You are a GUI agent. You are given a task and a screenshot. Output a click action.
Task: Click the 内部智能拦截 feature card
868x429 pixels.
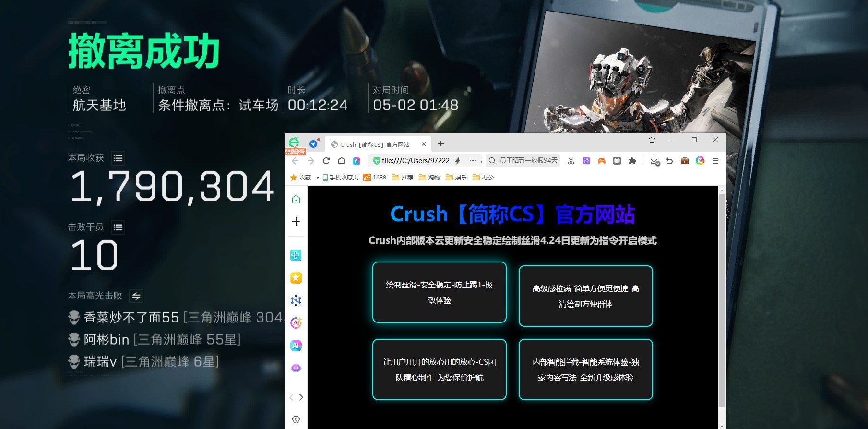(x=585, y=369)
